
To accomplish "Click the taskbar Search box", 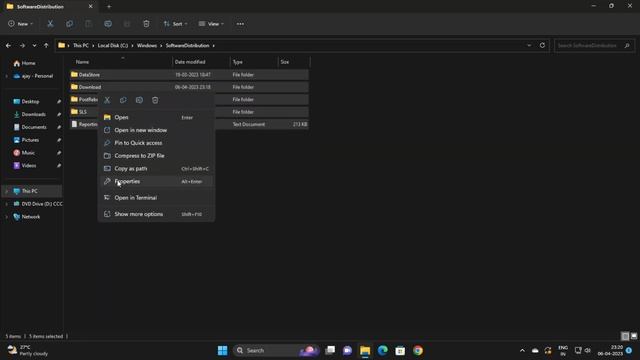I will pyautogui.click(x=276, y=350).
